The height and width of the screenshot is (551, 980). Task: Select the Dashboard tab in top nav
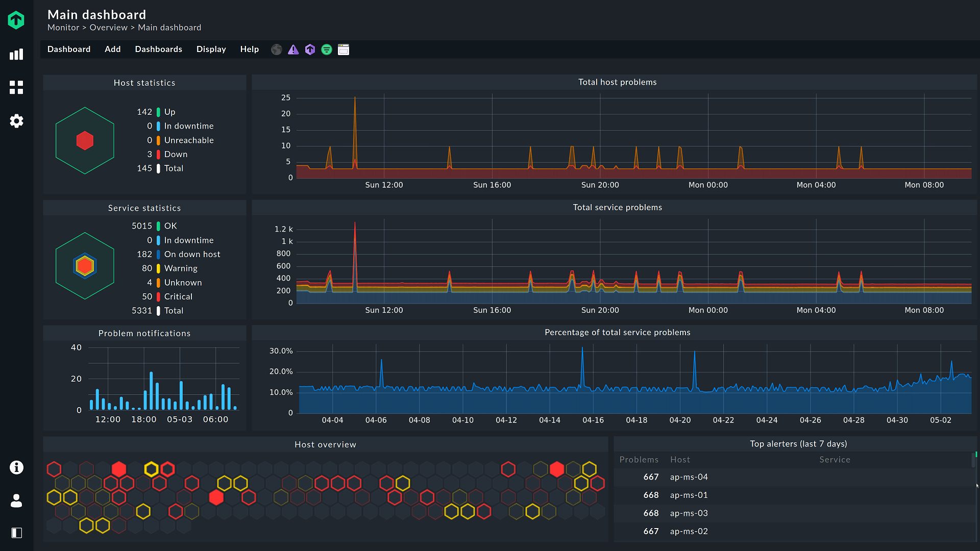pos(69,49)
